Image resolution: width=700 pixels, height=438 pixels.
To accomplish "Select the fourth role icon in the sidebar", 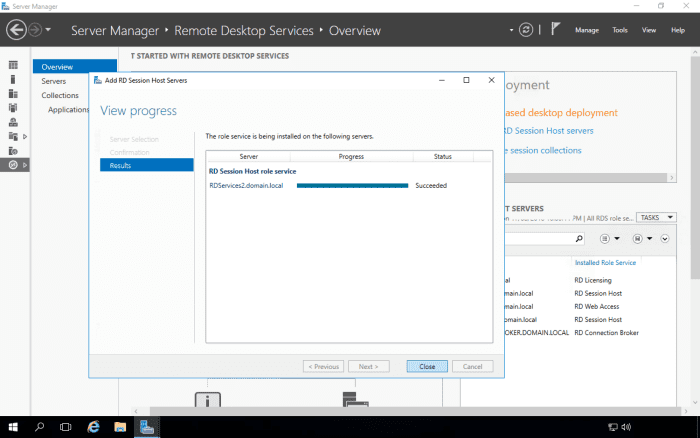I will [13, 108].
